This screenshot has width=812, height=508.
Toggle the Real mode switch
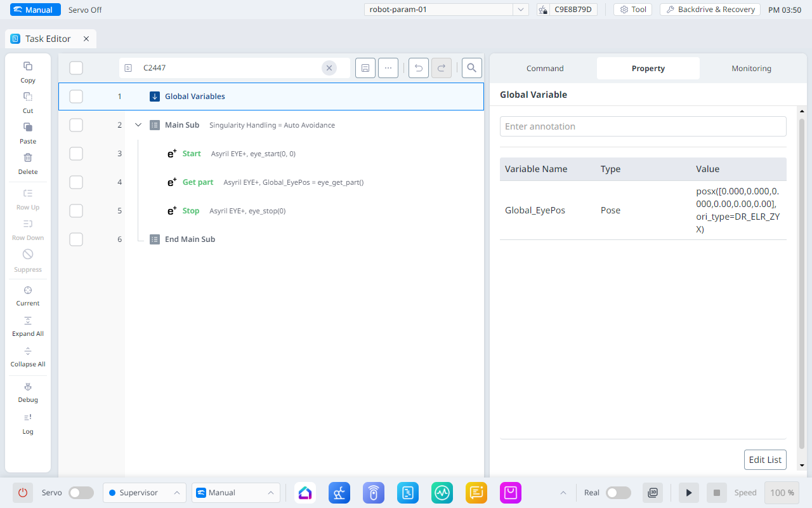click(x=619, y=493)
